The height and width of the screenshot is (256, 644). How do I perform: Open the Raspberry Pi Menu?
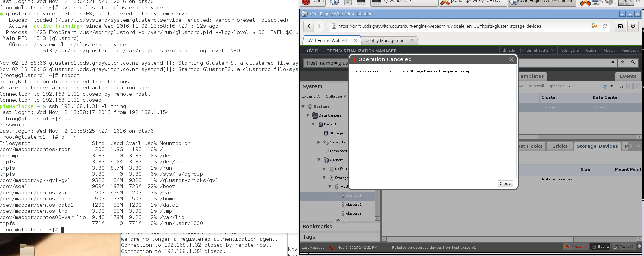pos(312,2)
